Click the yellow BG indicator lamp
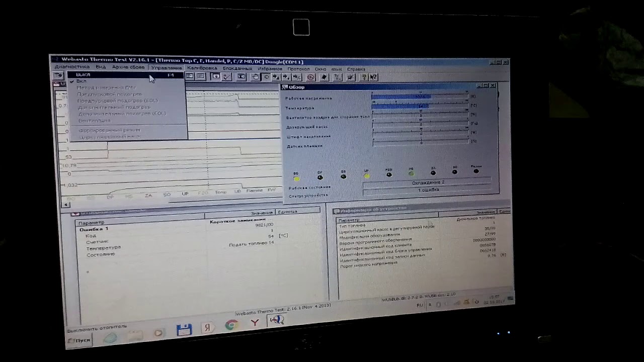Image resolution: width=644 pixels, height=362 pixels. coord(296,178)
